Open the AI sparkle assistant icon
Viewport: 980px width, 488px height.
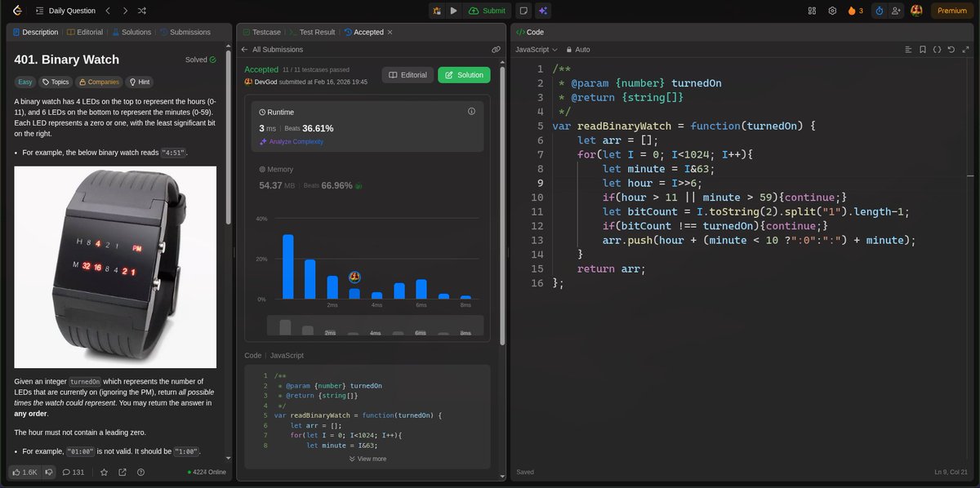[x=543, y=11]
